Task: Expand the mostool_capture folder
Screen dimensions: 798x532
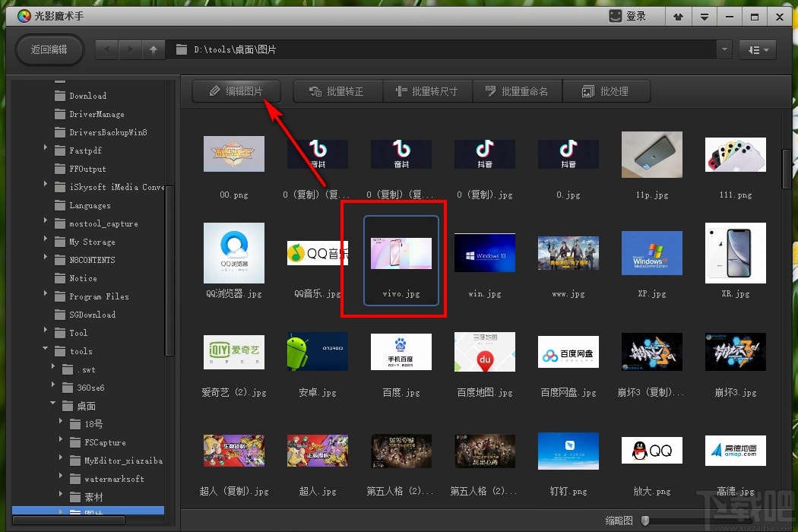Action: (46, 220)
